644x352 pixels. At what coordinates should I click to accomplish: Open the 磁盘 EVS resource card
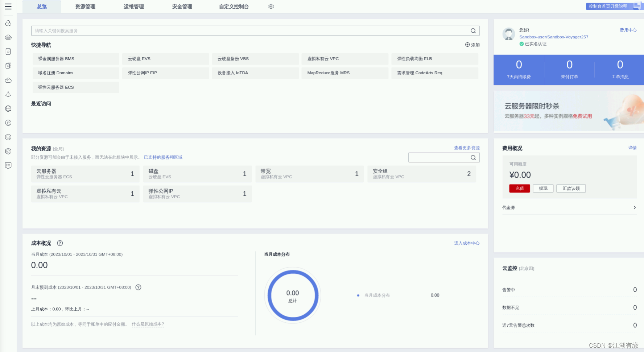[x=197, y=174]
